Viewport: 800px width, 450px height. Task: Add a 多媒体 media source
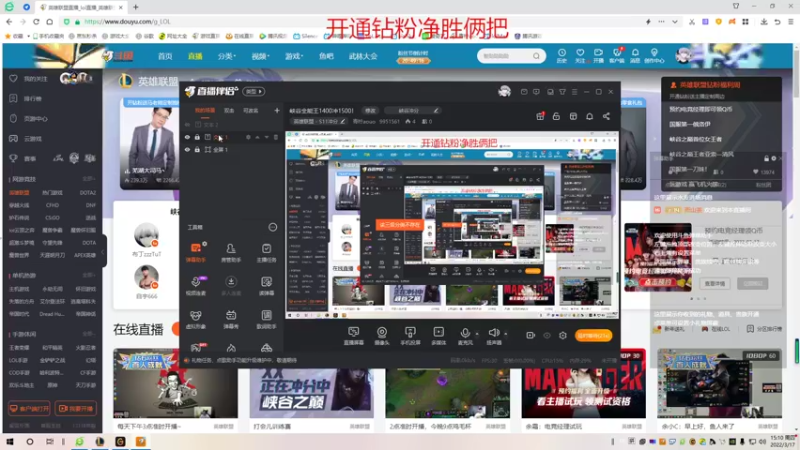(x=438, y=336)
